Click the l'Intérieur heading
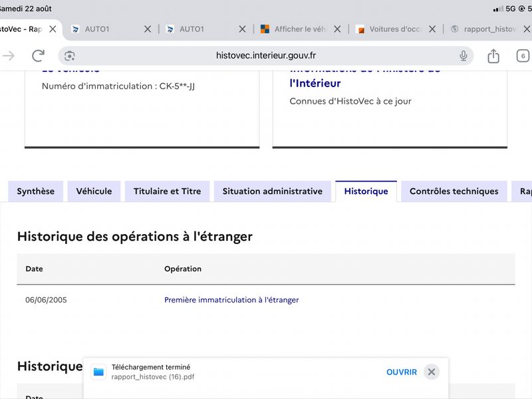This screenshot has height=399, width=532. coord(315,84)
